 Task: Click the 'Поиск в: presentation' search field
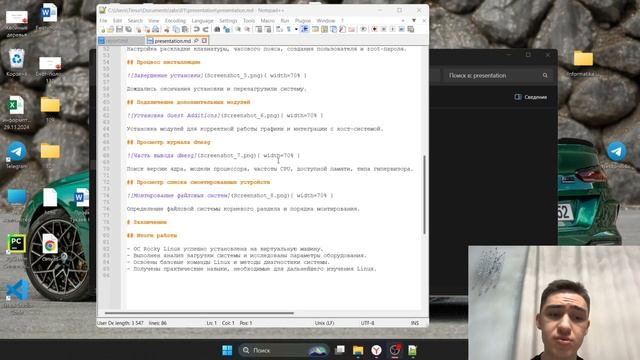click(x=497, y=76)
